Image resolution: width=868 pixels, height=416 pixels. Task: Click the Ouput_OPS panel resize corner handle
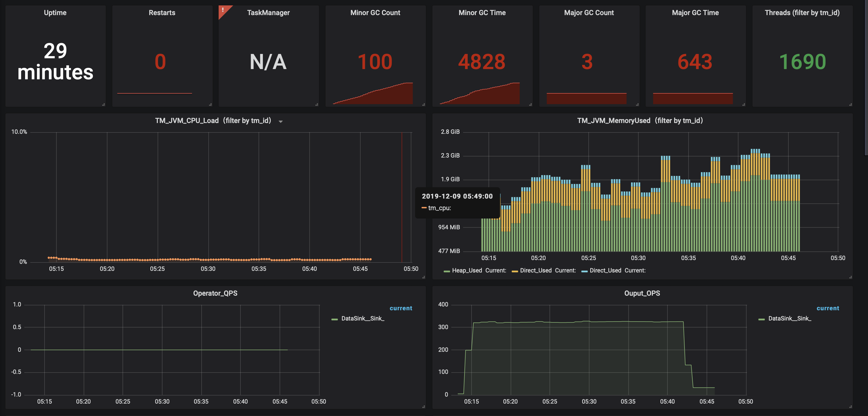coord(850,407)
